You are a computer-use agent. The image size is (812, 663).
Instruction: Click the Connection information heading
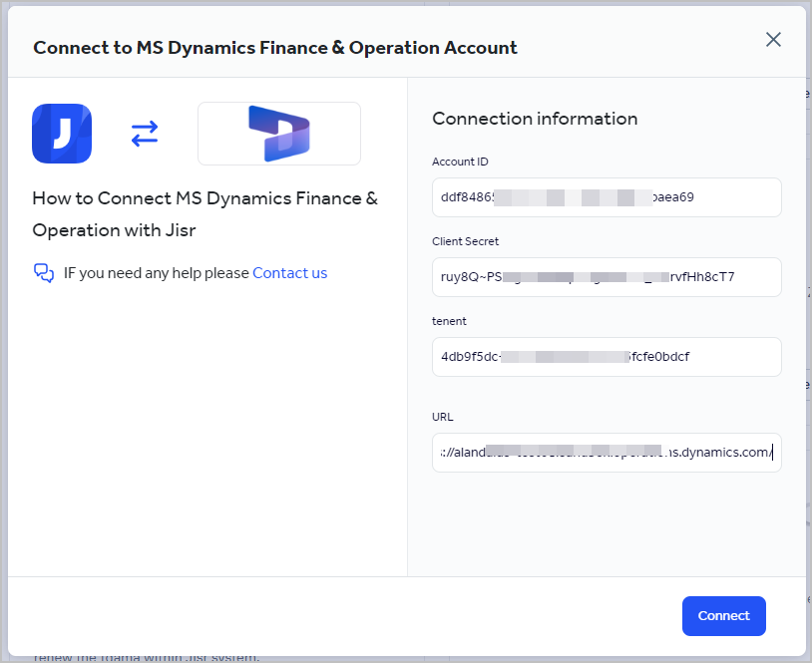pos(534,118)
